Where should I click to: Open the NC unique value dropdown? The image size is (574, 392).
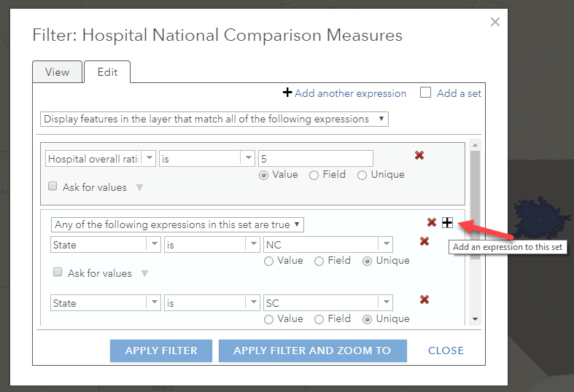[385, 245]
